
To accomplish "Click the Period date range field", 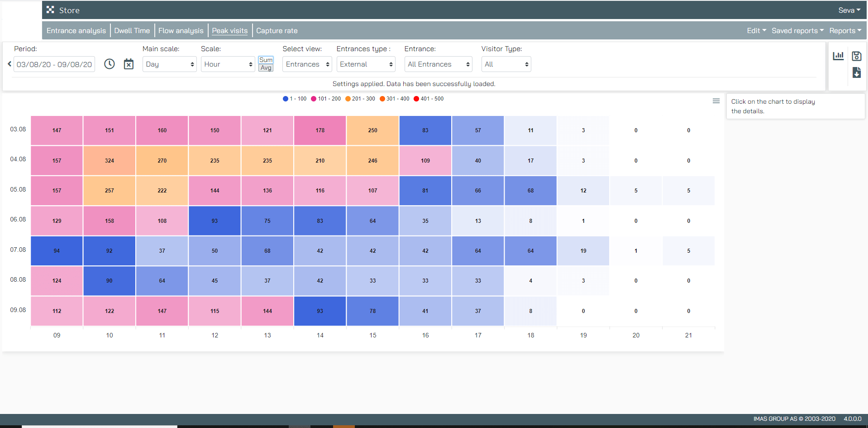I will pyautogui.click(x=54, y=64).
